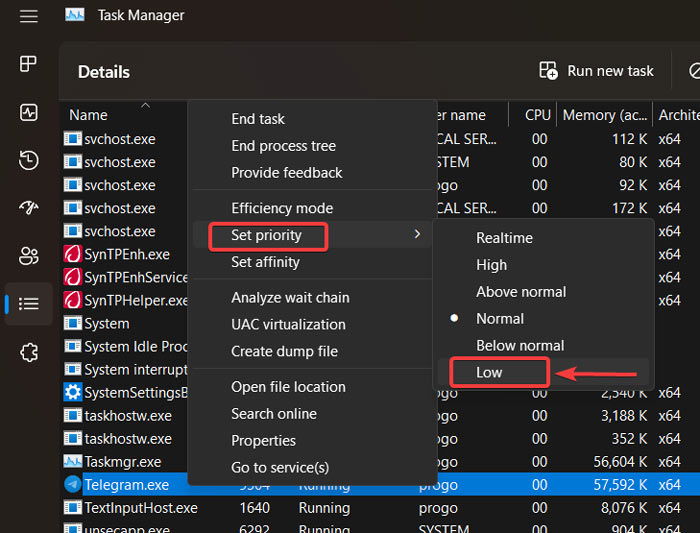700x533 pixels.
Task: Open the Users page sidebar icon
Action: pos(28,256)
